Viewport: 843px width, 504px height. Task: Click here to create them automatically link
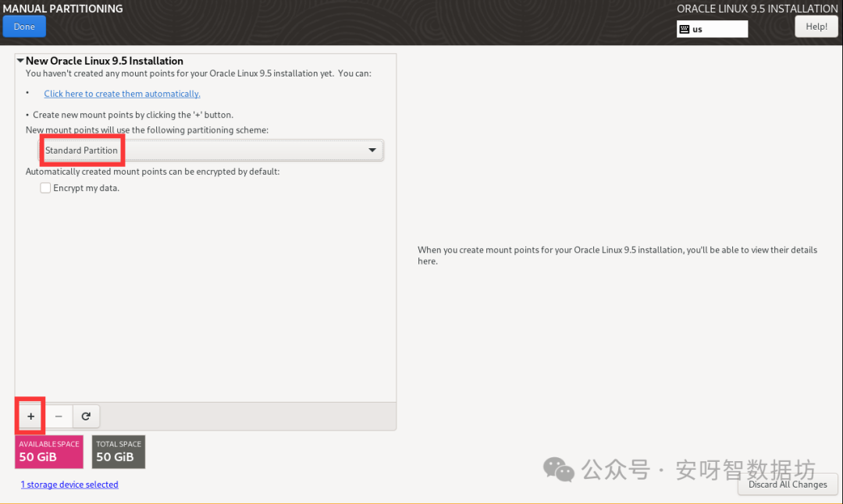(x=122, y=94)
